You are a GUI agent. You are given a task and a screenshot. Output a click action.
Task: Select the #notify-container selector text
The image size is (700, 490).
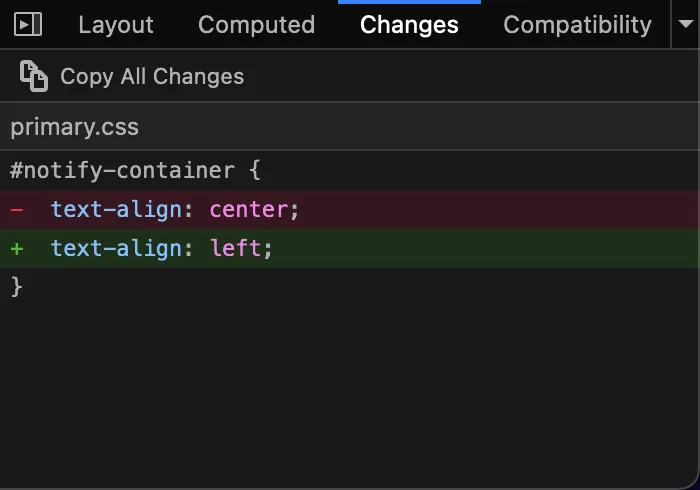122,170
